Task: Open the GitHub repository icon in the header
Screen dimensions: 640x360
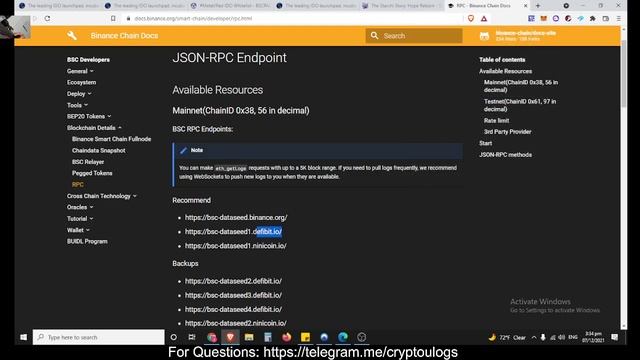Action: pyautogui.click(x=484, y=36)
